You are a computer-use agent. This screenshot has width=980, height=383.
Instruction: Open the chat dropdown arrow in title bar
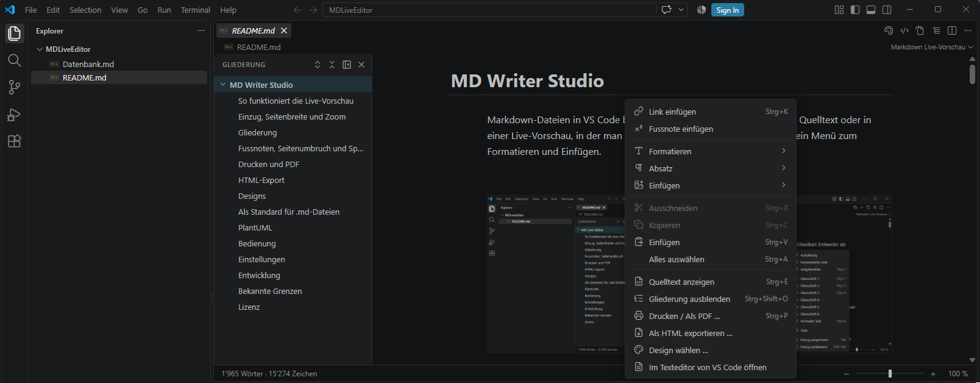click(x=681, y=10)
